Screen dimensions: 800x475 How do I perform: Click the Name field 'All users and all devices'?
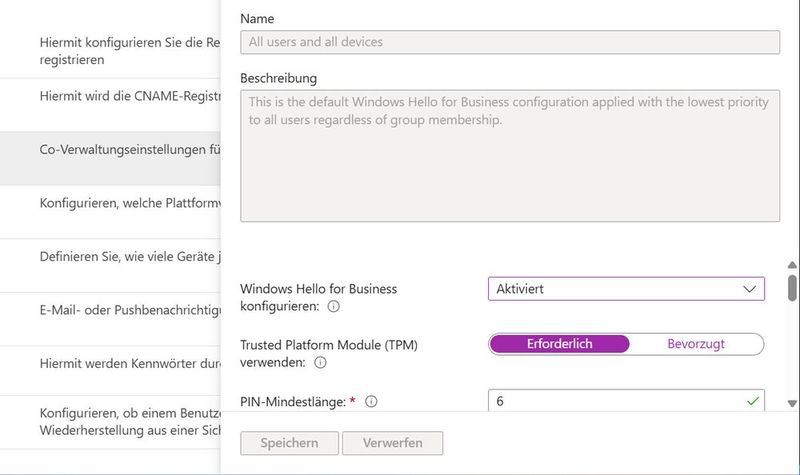510,42
